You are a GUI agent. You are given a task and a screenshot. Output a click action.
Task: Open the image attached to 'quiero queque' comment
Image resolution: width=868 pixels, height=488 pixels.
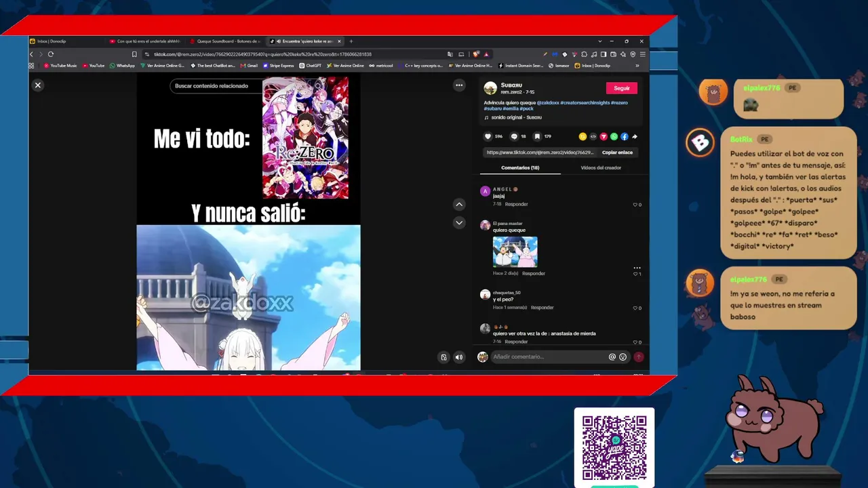click(515, 251)
